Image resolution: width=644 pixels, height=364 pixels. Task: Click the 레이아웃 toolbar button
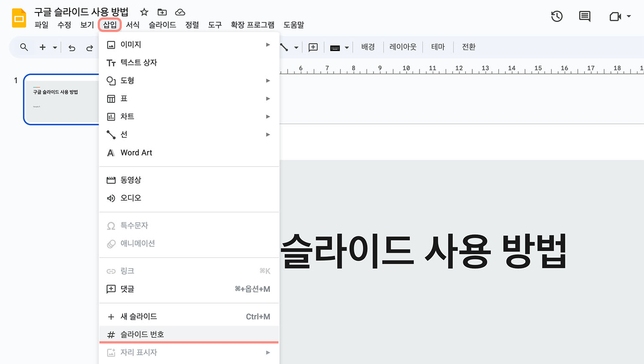(403, 47)
